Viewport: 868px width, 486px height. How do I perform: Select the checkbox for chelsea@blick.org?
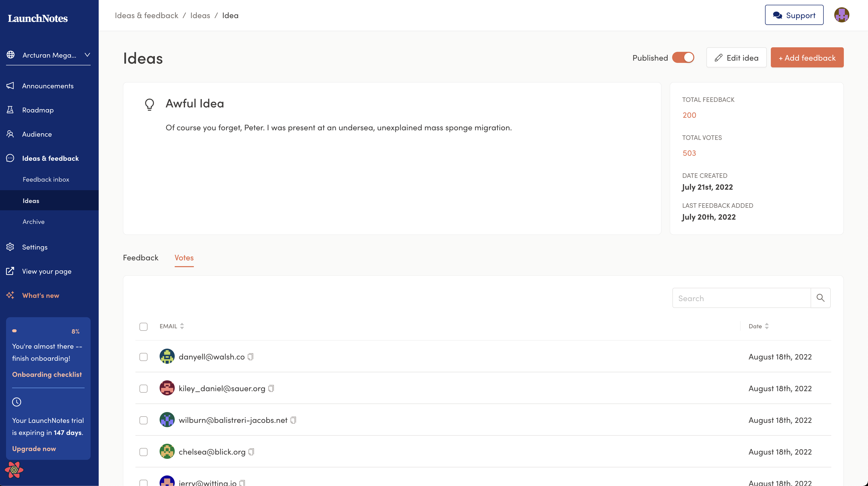coord(143,452)
